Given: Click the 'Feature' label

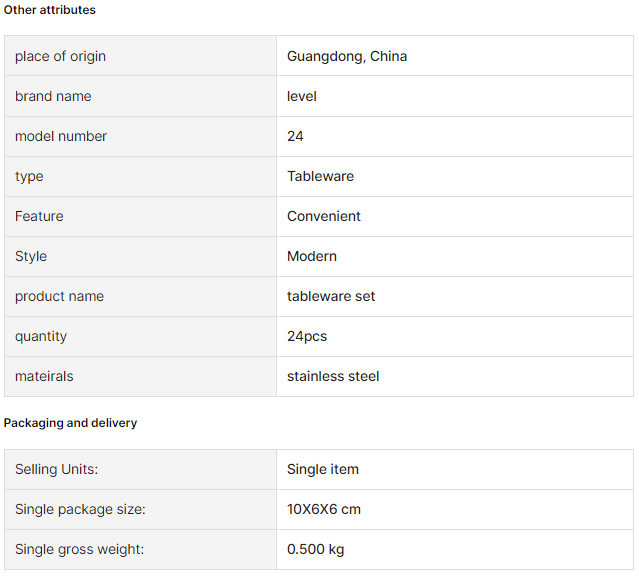Looking at the screenshot, I should tap(40, 216).
